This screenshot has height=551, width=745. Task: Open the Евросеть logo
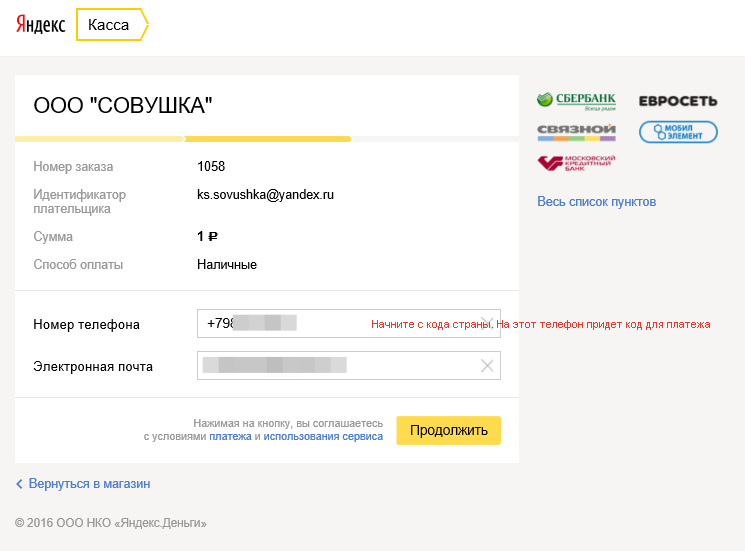678,101
